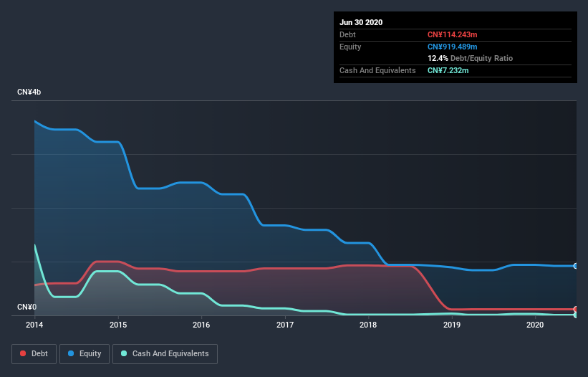Click the 2014 x-axis label

click(34, 325)
